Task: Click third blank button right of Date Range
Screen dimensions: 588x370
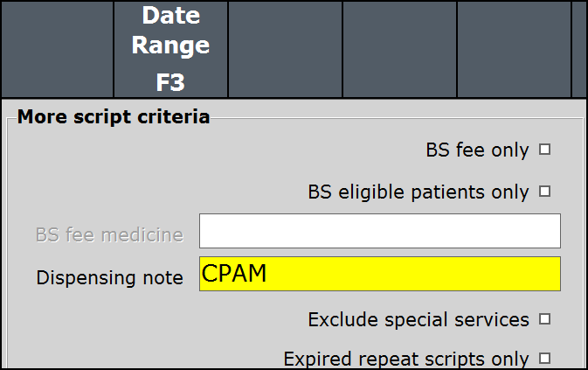Action: pos(514,49)
